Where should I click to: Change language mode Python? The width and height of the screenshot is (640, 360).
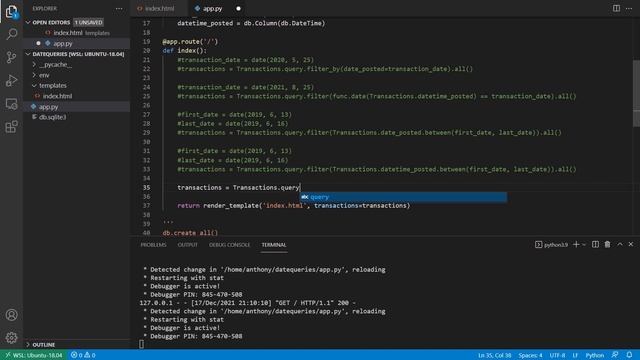595,355
